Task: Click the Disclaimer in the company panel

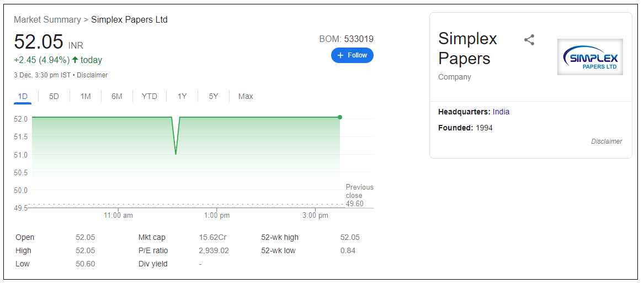Action: point(606,141)
